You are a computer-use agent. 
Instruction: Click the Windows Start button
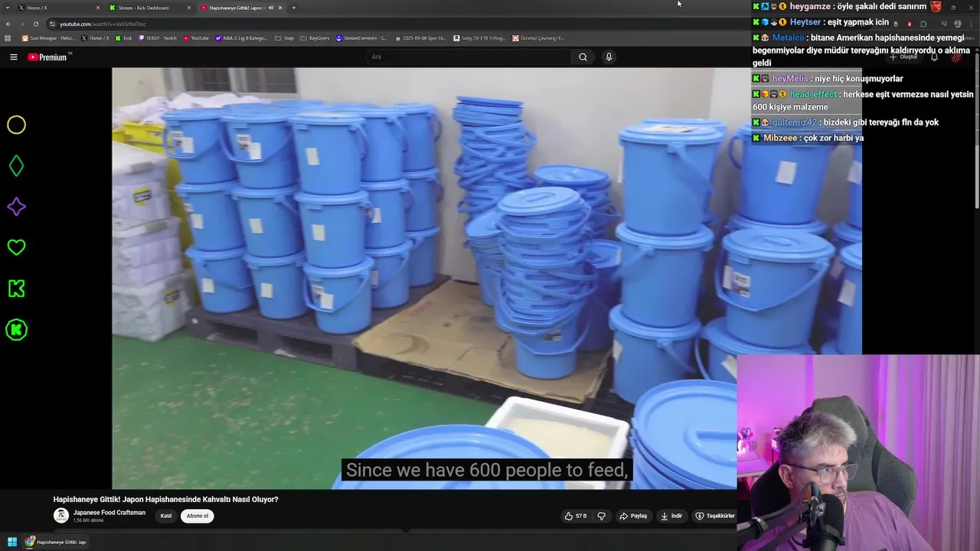(11, 542)
